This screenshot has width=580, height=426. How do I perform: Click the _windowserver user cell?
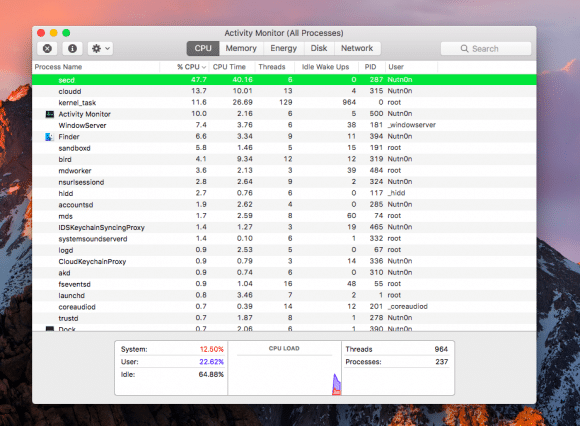pyautogui.click(x=412, y=125)
